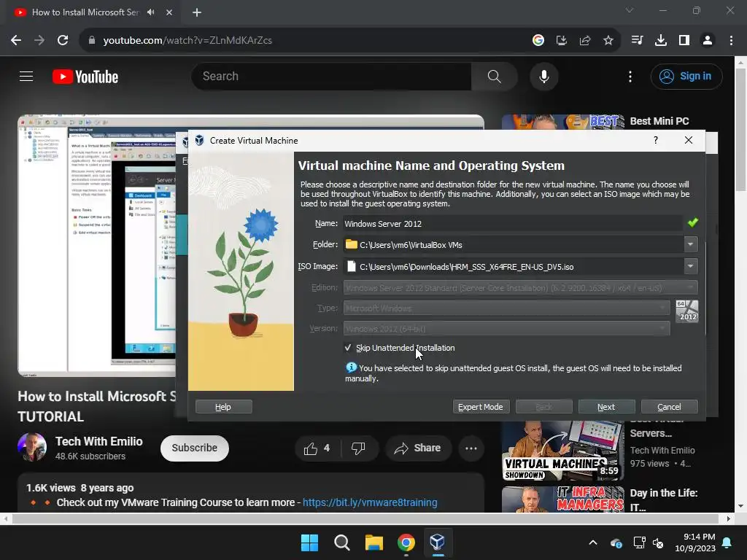Click the dialog question mark help icon

[656, 140]
